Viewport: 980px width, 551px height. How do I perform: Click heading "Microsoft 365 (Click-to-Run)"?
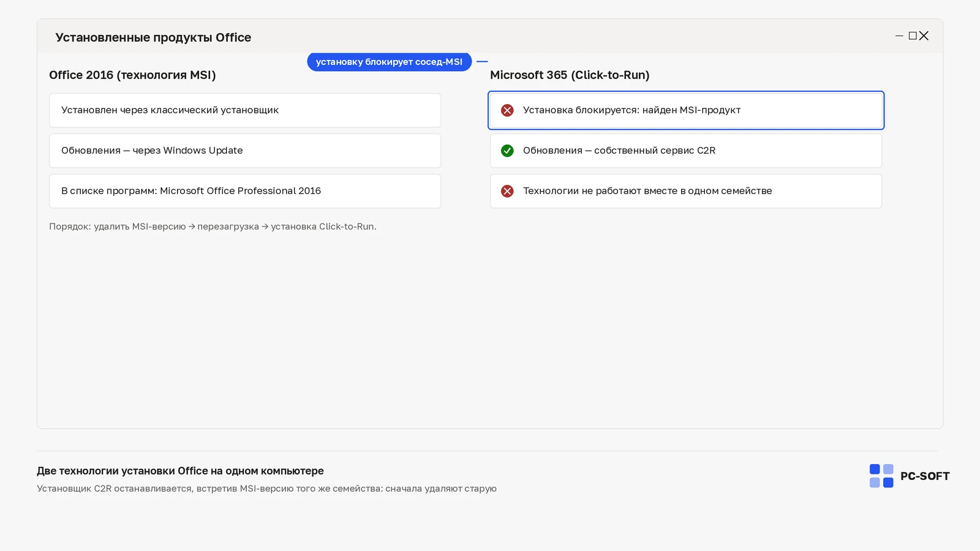coord(570,75)
